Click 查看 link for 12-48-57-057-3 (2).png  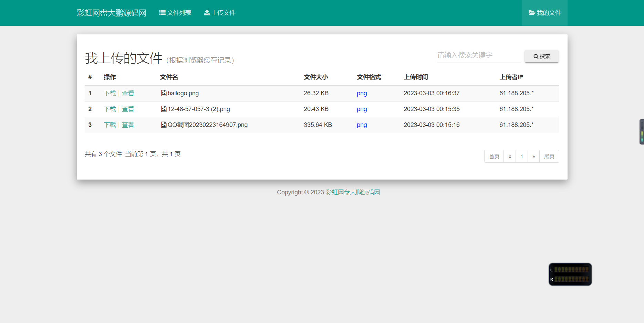point(128,109)
